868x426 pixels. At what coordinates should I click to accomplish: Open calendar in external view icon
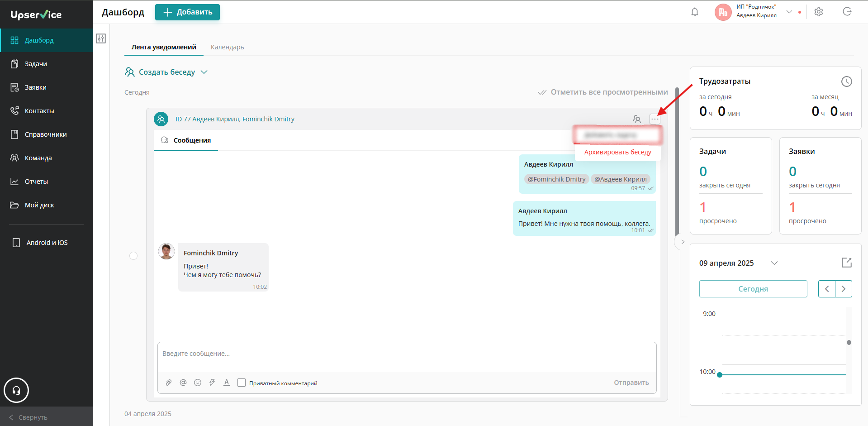(846, 263)
